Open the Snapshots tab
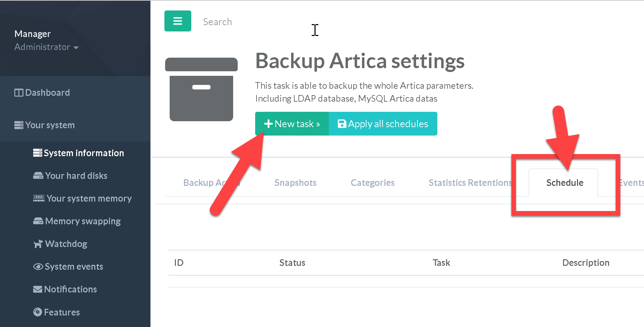Viewport: 644px width, 327px height. 295,183
